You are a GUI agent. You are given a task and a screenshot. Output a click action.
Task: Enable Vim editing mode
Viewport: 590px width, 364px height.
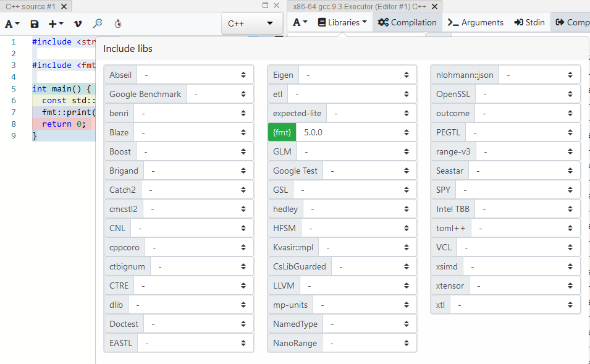pyautogui.click(x=77, y=22)
